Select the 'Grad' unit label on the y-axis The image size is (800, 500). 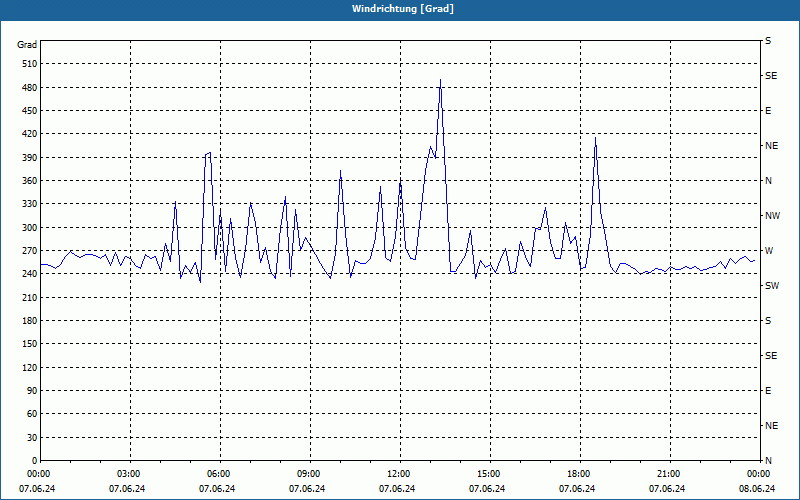coord(27,45)
